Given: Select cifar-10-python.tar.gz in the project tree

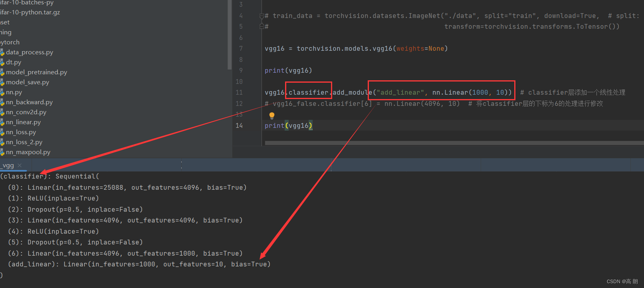Looking at the screenshot, I should point(30,12).
